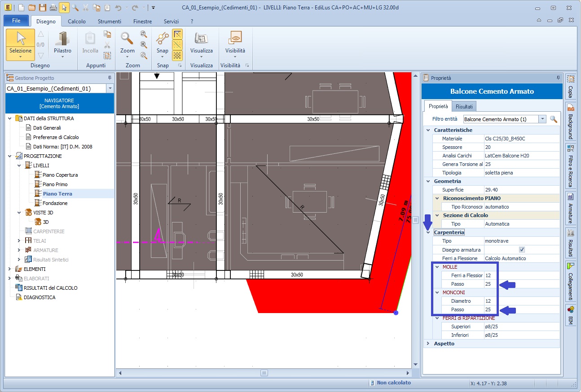The image size is (581, 392).
Task: Open the Filtro entità dropdown
Action: point(542,119)
